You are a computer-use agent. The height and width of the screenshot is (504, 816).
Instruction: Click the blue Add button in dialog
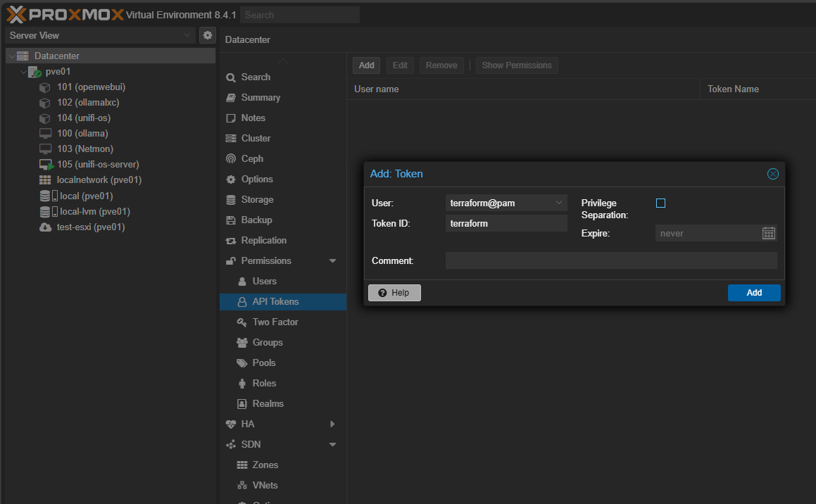[x=753, y=293]
